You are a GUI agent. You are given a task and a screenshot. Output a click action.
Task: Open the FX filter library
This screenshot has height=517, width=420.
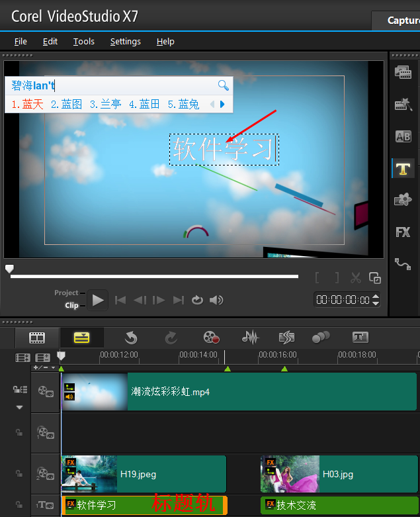[403, 232]
